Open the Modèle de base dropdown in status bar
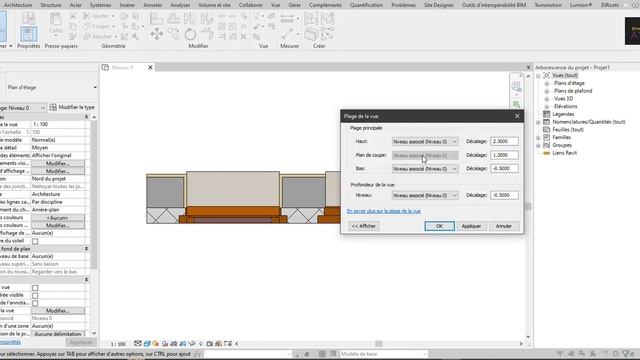 tap(384, 354)
